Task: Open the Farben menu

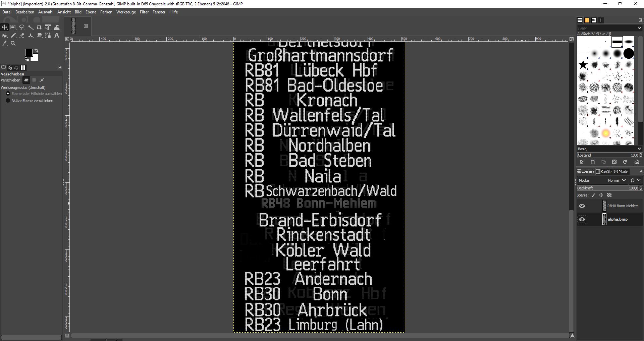Action: click(x=106, y=12)
